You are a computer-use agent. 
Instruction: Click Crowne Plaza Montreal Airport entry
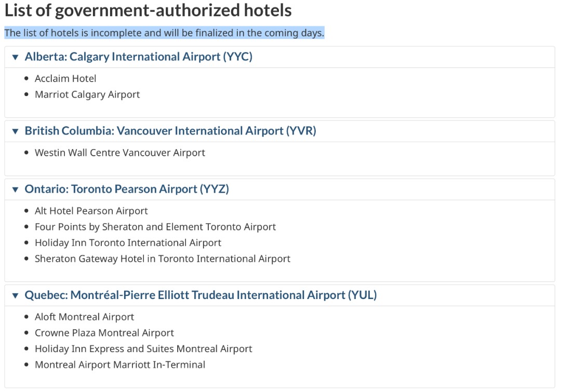point(104,333)
